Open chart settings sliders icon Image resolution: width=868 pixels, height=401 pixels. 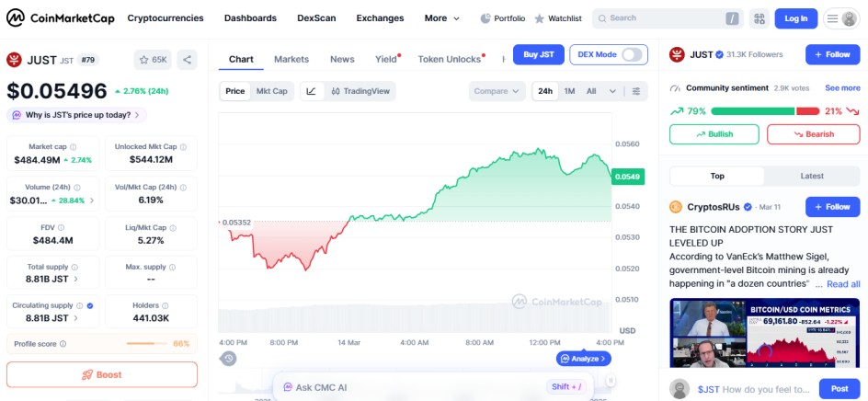636,91
